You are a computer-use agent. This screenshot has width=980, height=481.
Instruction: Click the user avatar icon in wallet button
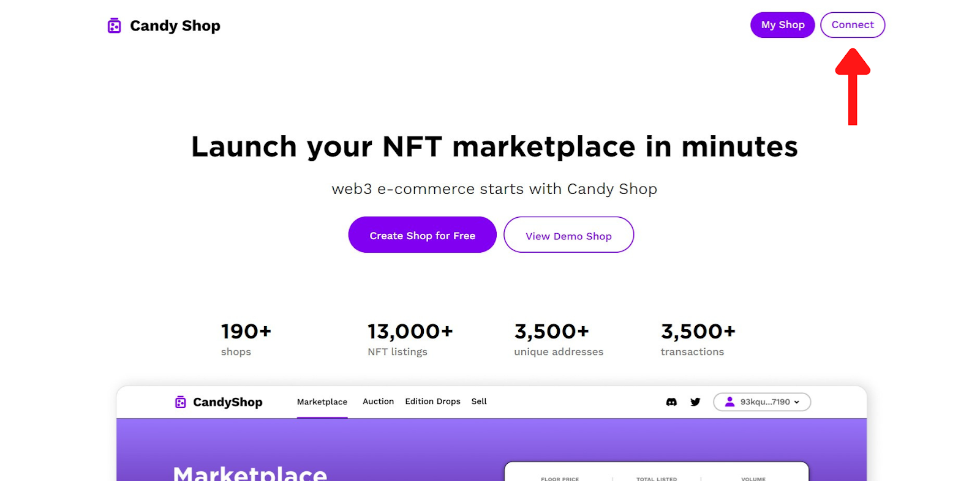[x=729, y=402]
